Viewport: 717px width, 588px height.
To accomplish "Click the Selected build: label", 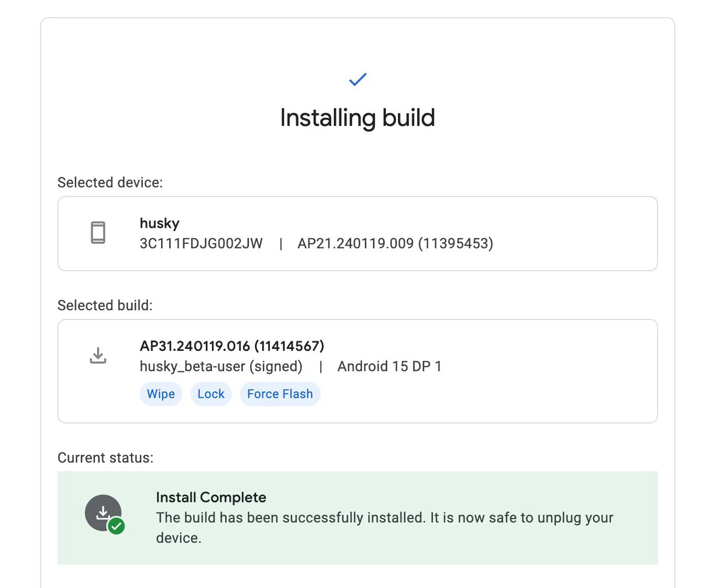I will pos(105,305).
